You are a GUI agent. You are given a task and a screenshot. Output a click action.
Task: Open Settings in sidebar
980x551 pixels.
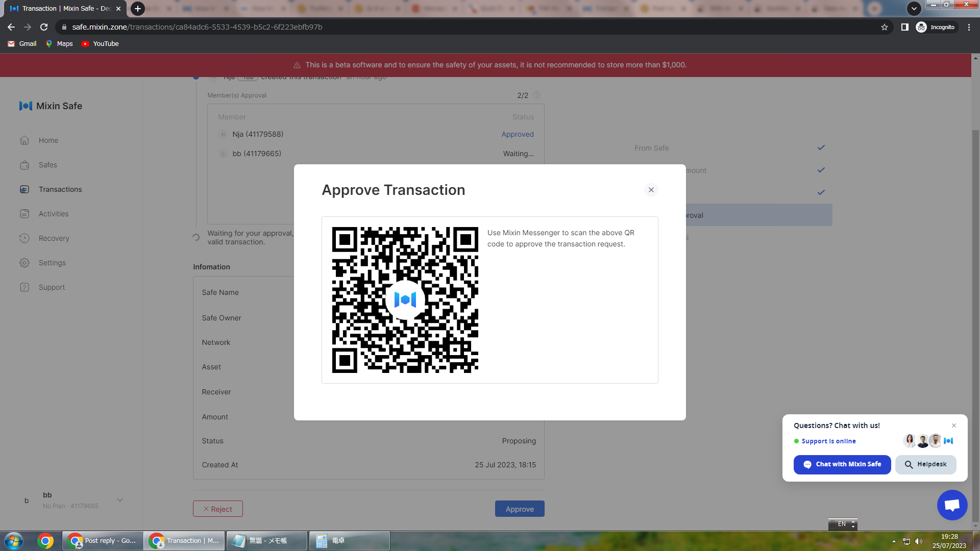(x=52, y=263)
